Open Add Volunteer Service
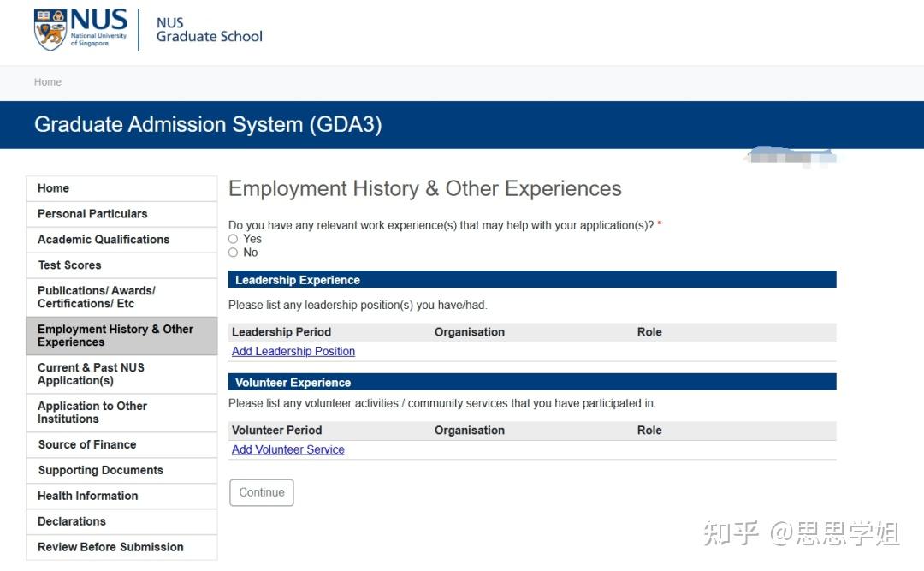This screenshot has width=924, height=571. point(287,449)
